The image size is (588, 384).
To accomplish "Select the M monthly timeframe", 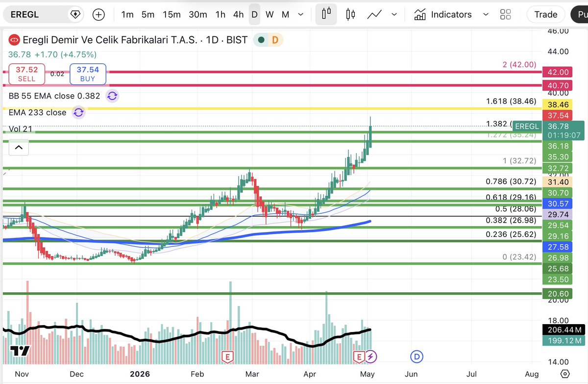I will pyautogui.click(x=285, y=15).
